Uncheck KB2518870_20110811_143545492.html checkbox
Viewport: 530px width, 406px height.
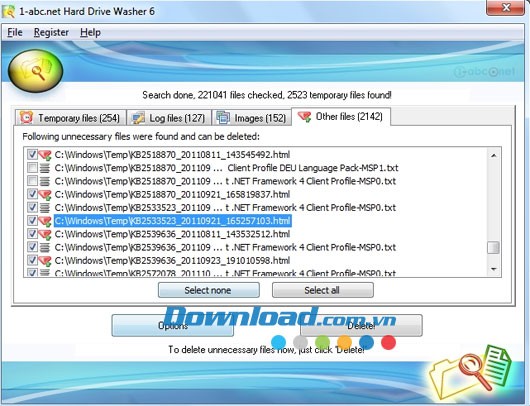coord(32,154)
